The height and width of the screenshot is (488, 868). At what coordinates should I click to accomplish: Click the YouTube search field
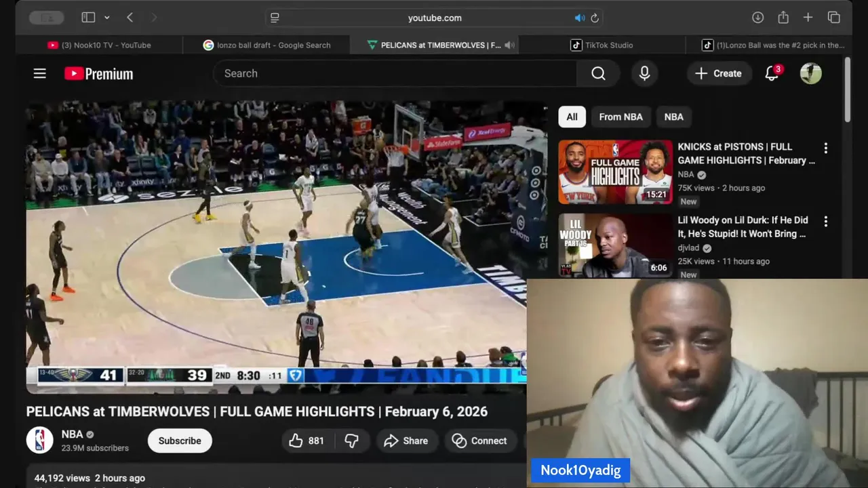pos(395,73)
